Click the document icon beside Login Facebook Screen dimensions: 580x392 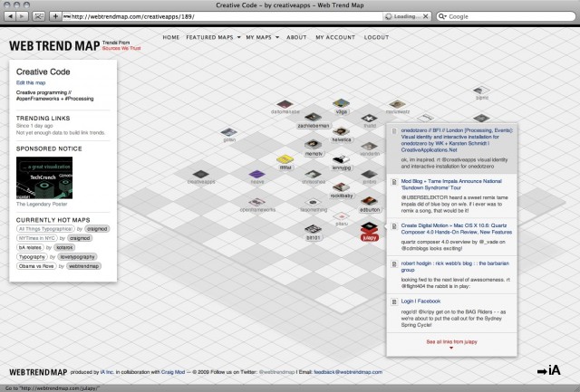point(394,301)
